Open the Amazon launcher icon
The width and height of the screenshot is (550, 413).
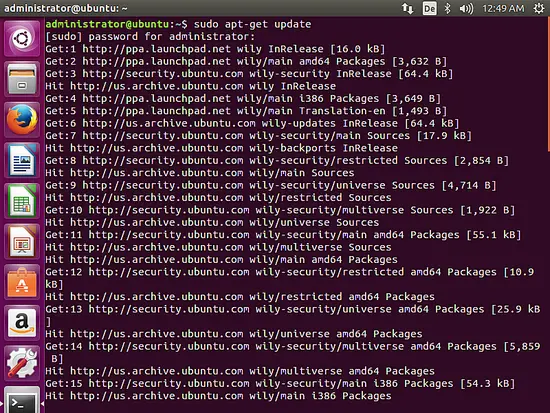pyautogui.click(x=22, y=323)
